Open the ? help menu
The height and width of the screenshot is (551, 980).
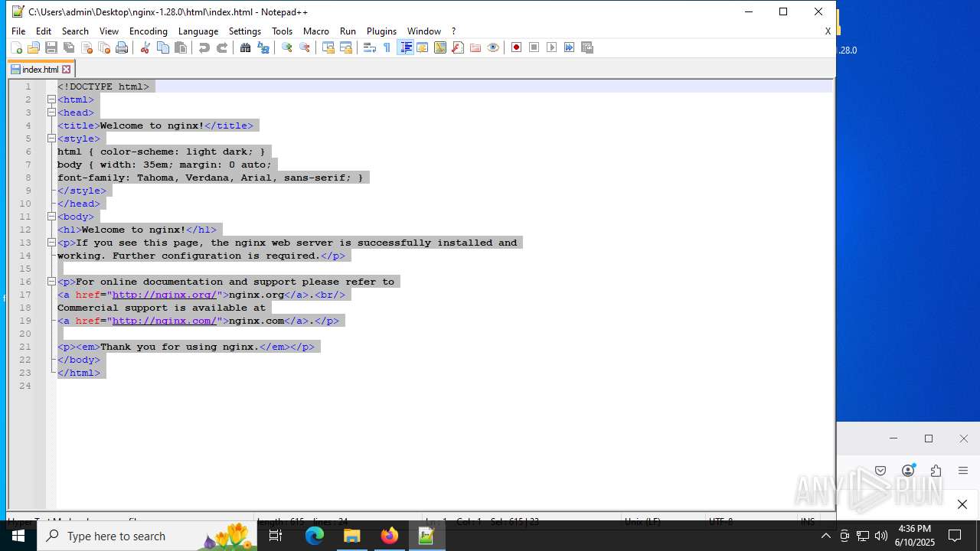(x=453, y=31)
